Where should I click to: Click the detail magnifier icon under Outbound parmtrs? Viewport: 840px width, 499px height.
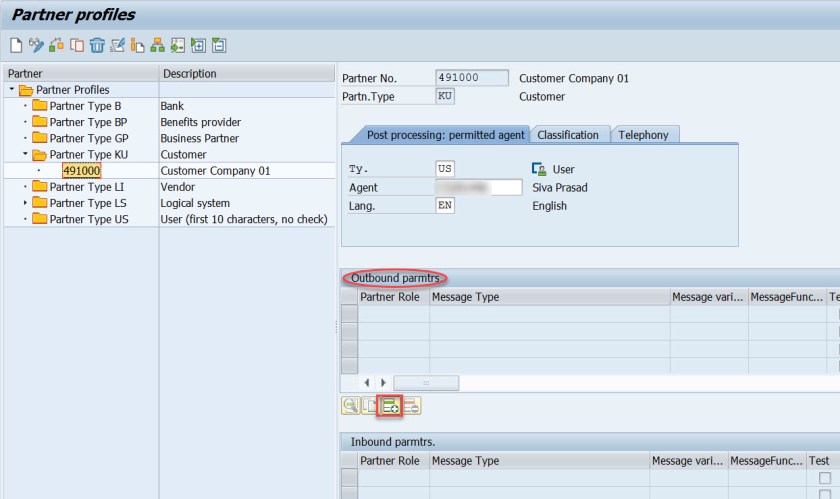click(x=350, y=406)
